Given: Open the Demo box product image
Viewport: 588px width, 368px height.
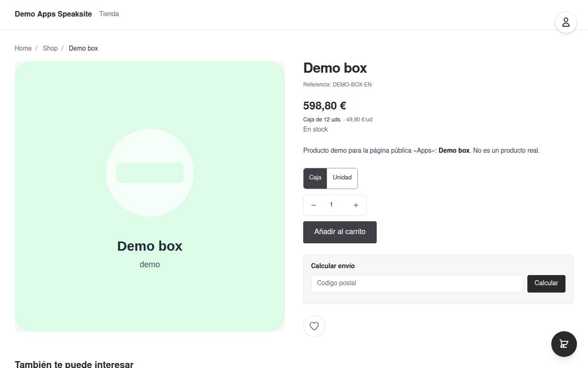Looking at the screenshot, I should pyautogui.click(x=150, y=196).
